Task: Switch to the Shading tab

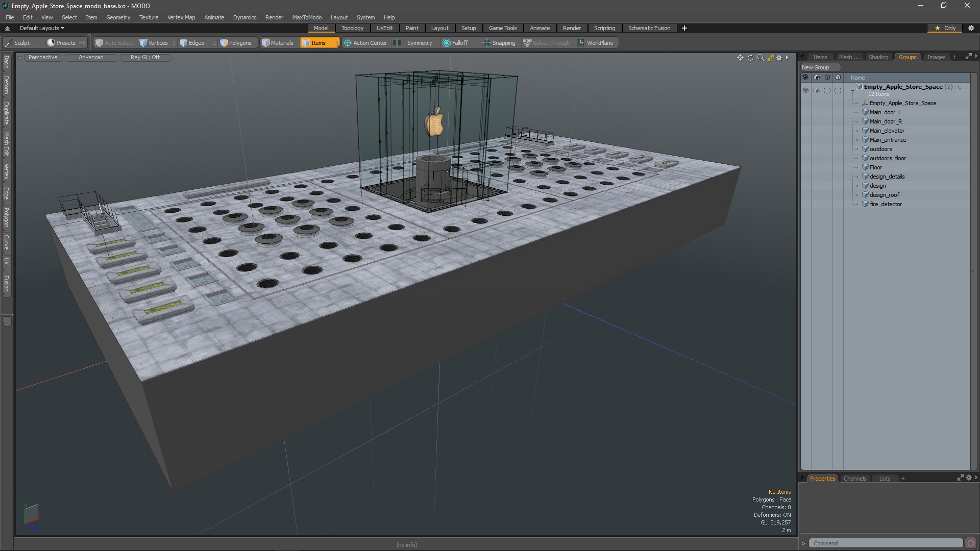Action: pyautogui.click(x=878, y=57)
